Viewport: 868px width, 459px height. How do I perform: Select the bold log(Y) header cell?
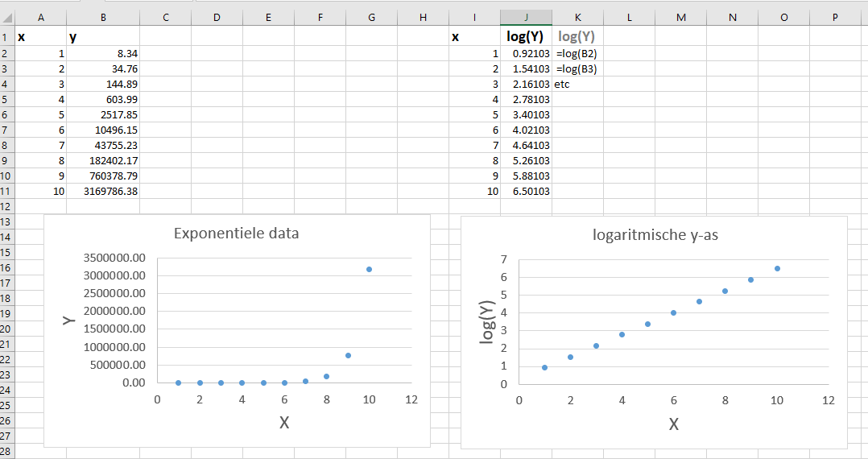(x=526, y=36)
